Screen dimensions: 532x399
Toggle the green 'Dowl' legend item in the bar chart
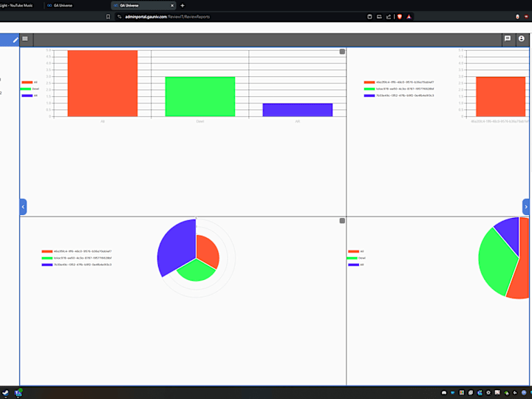pos(30,89)
